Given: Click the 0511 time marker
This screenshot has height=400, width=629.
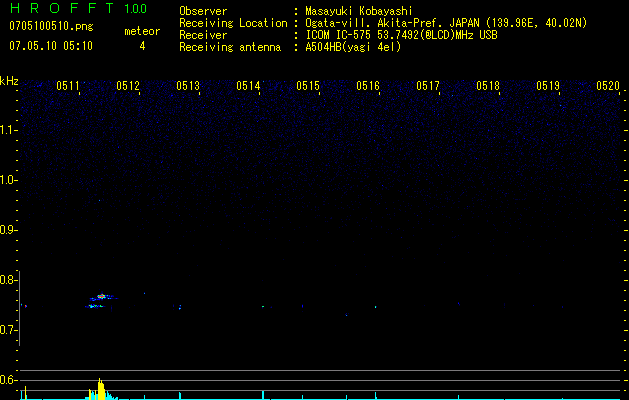Looking at the screenshot, I should click(x=68, y=86).
